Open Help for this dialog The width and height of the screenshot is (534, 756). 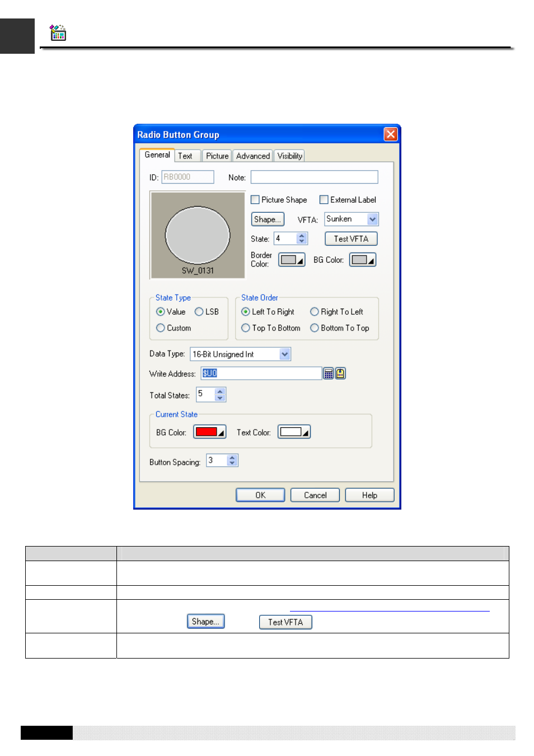point(369,495)
